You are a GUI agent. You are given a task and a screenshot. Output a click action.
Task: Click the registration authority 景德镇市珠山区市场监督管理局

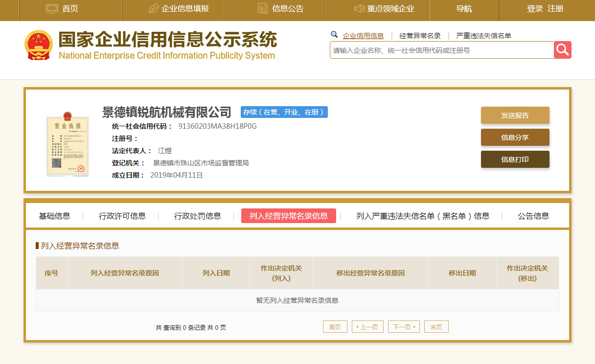pyautogui.click(x=201, y=163)
